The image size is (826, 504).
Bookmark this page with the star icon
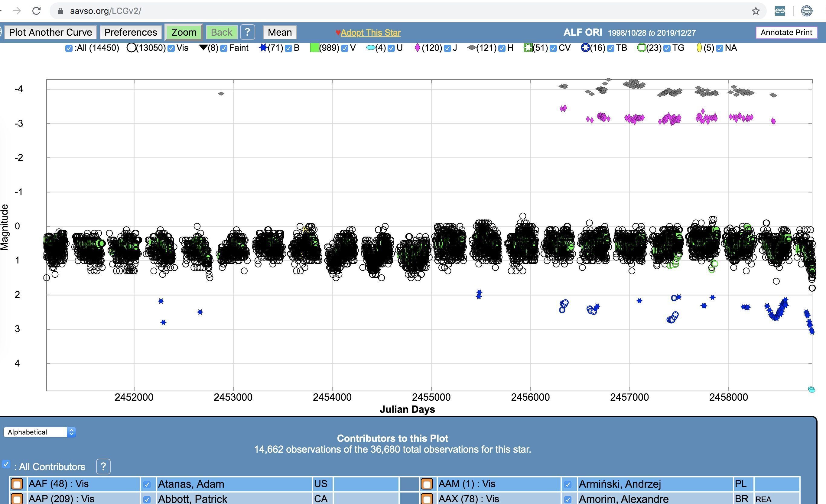click(x=756, y=11)
